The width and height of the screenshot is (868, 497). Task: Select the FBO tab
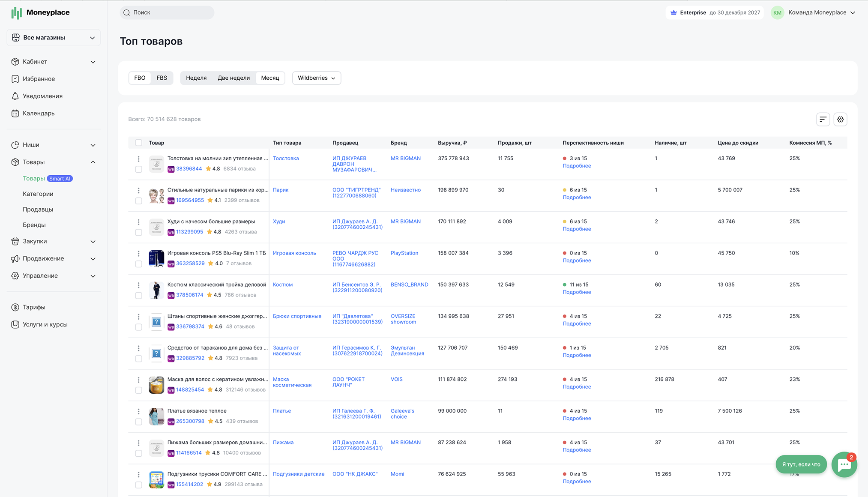point(140,78)
